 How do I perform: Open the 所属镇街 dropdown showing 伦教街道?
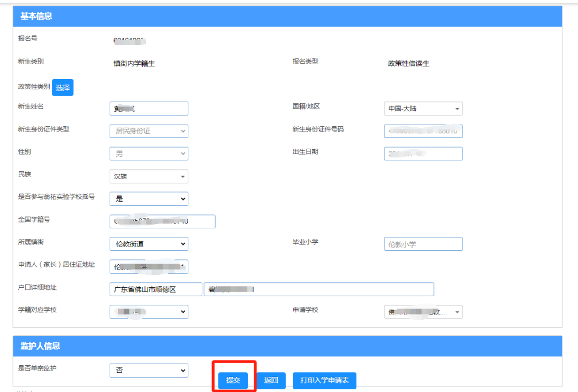tap(149, 244)
